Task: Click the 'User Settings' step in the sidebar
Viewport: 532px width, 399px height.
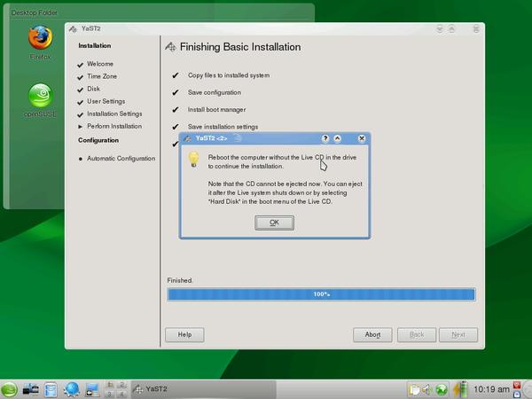Action: (x=106, y=101)
